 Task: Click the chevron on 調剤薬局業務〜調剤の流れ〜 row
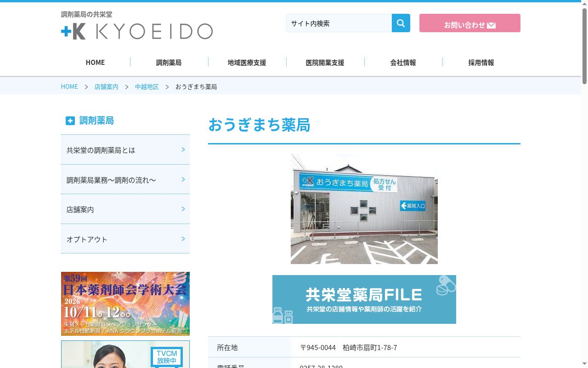(x=183, y=179)
